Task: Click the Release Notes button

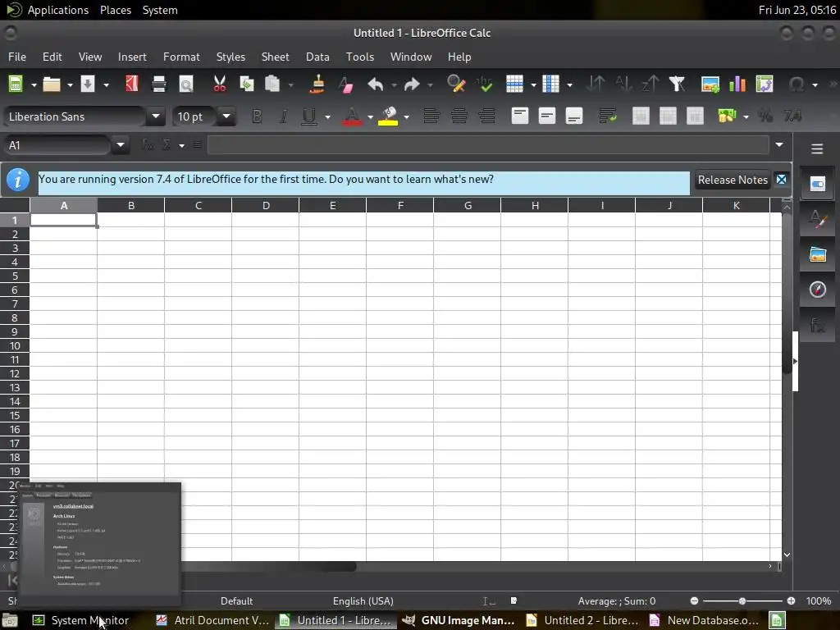Action: click(733, 180)
